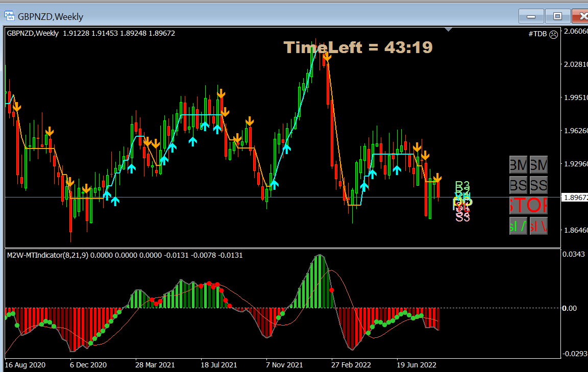The width and height of the screenshot is (588, 372).
Task: Open the small dropdown triangle above the chart
Action: [449, 29]
